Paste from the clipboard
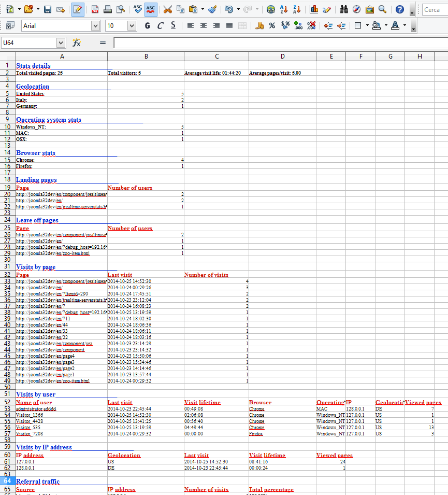Image resolution: width=448 pixels, height=495 pixels. pos(193,9)
